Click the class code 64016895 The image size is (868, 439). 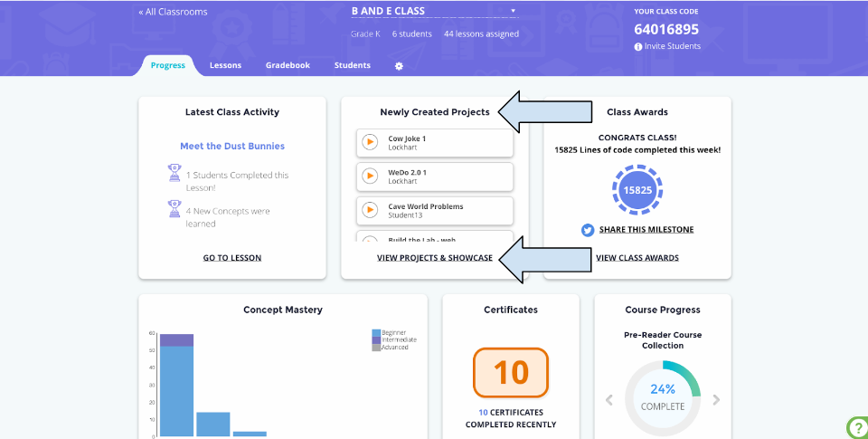pyautogui.click(x=666, y=29)
